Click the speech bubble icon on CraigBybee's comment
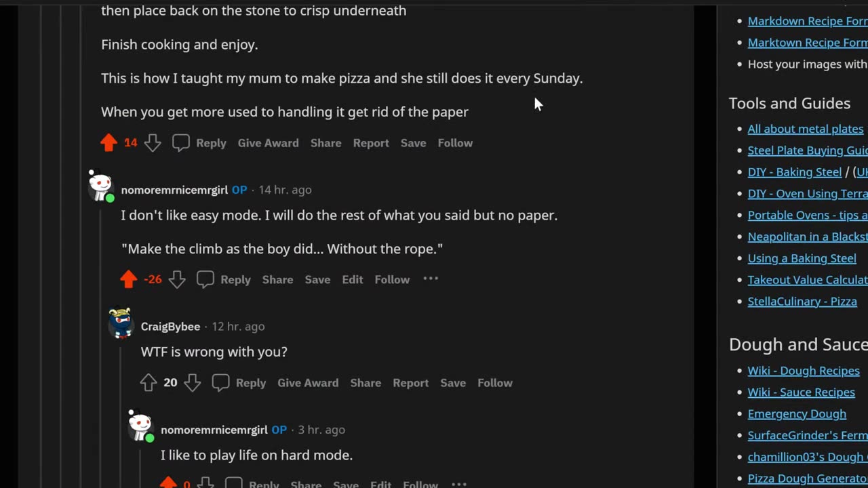 pyautogui.click(x=220, y=383)
